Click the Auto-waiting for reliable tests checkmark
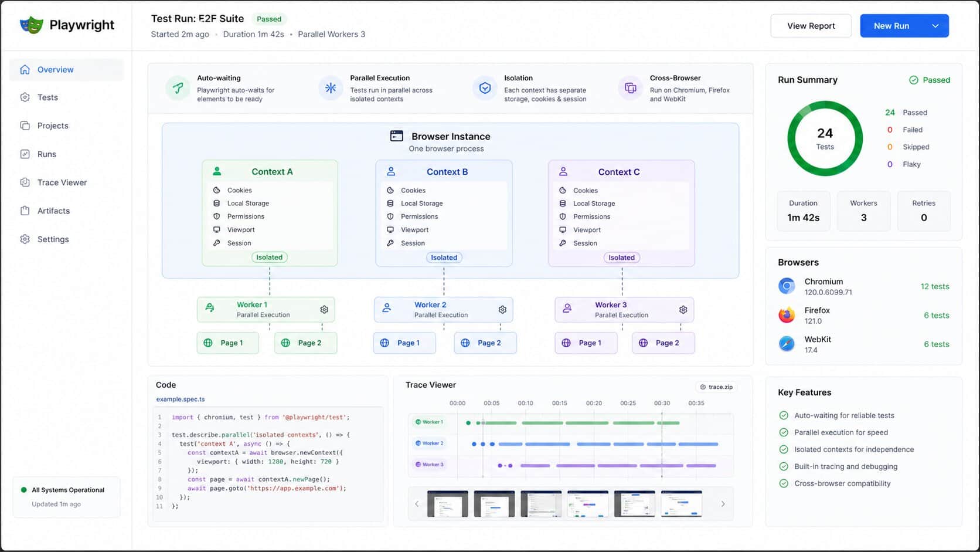 784,415
